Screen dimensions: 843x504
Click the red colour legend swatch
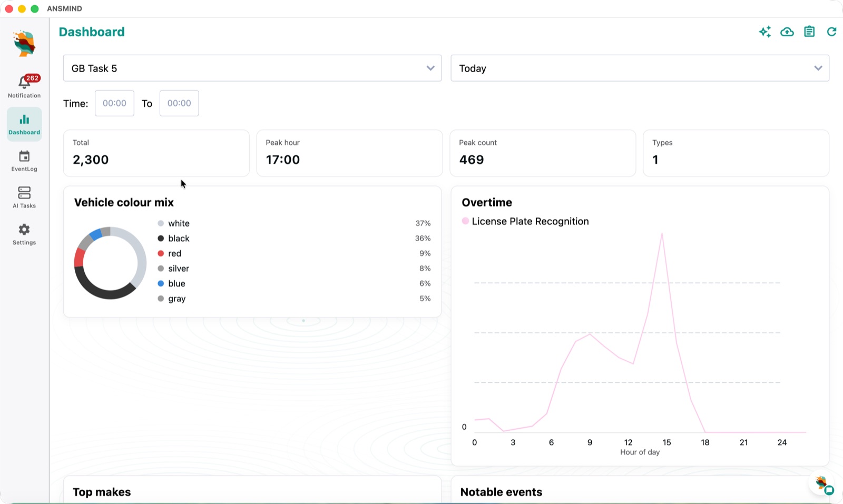161,253
